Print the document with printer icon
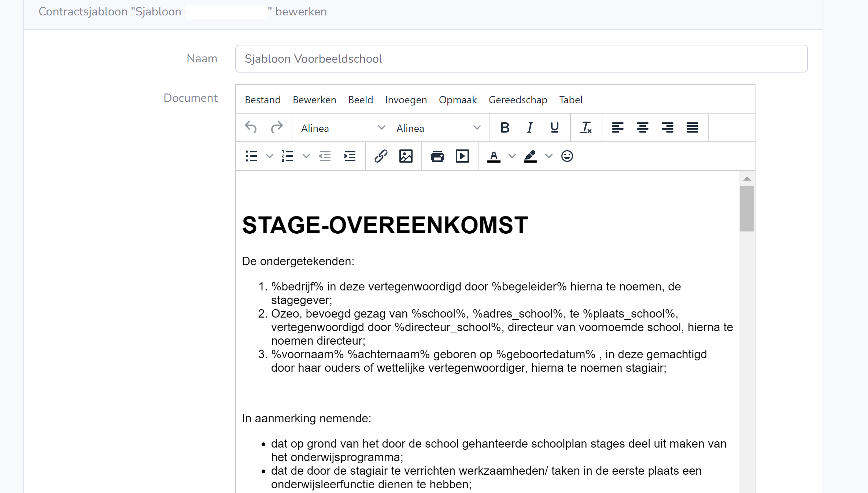 click(437, 156)
